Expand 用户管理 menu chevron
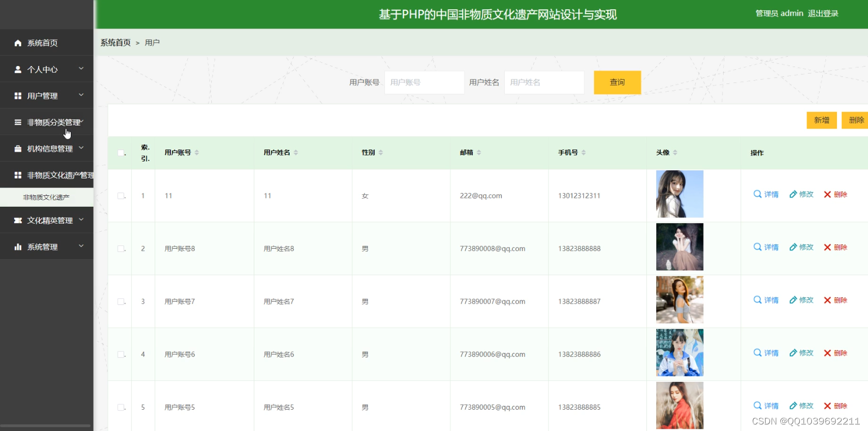 pyautogui.click(x=81, y=95)
